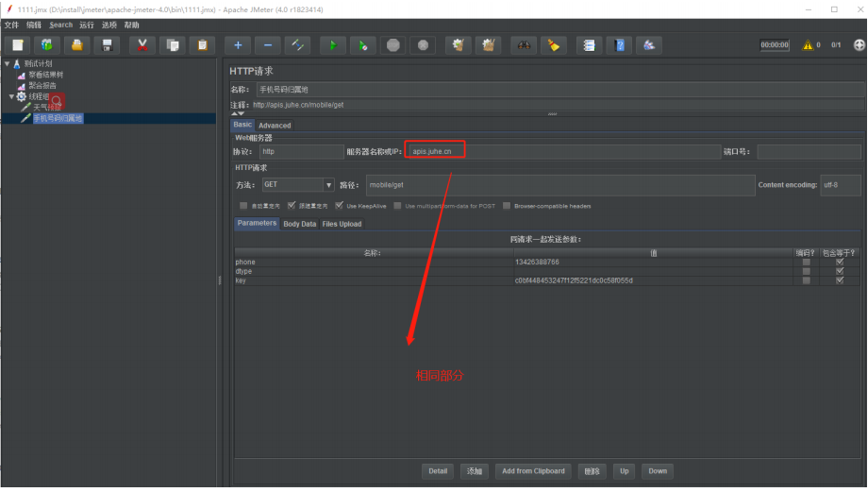Toggle include-equals checkbox in dtype row
This screenshot has width=868, height=492.
[x=840, y=271]
